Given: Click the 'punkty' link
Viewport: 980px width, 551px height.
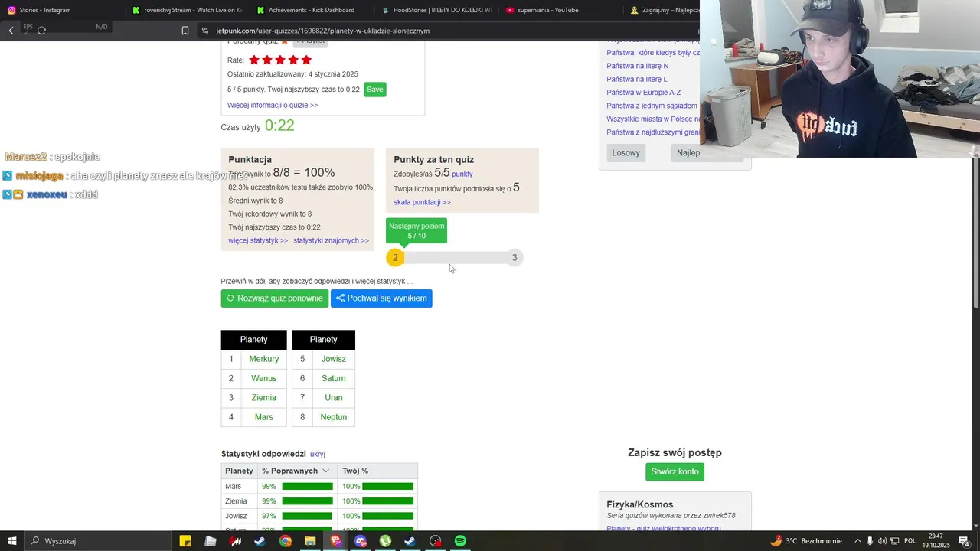Looking at the screenshot, I should pos(462,174).
